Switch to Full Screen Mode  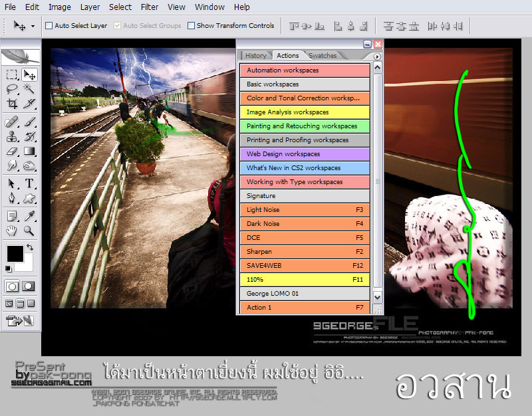[31, 304]
